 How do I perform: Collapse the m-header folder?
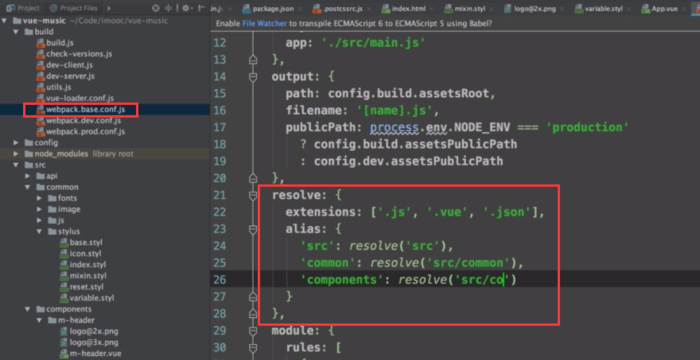[x=39, y=320]
